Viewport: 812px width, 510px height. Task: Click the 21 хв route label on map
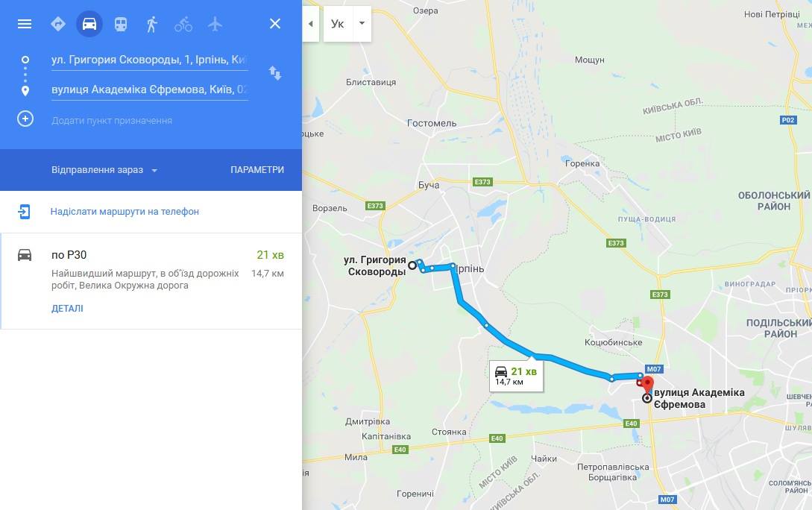tap(516, 376)
